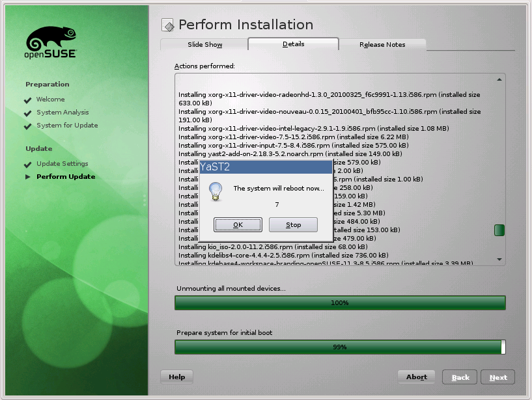The width and height of the screenshot is (532, 400).
Task: Open the Help button
Action: click(176, 377)
